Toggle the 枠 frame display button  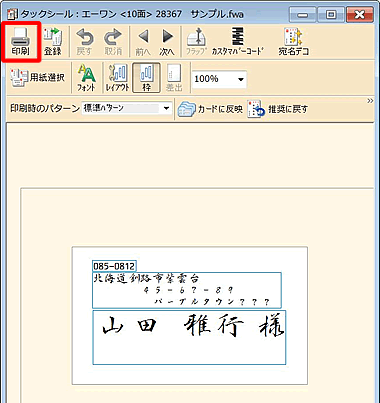point(147,78)
